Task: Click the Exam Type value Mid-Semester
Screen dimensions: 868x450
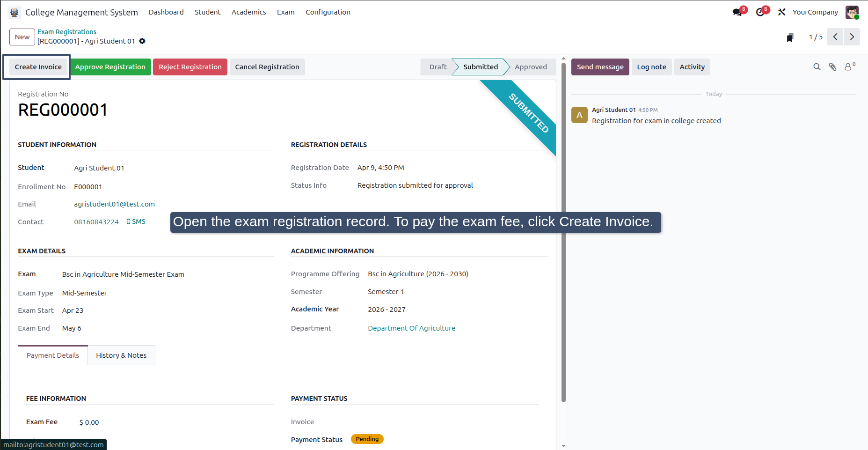Action: [x=85, y=293]
